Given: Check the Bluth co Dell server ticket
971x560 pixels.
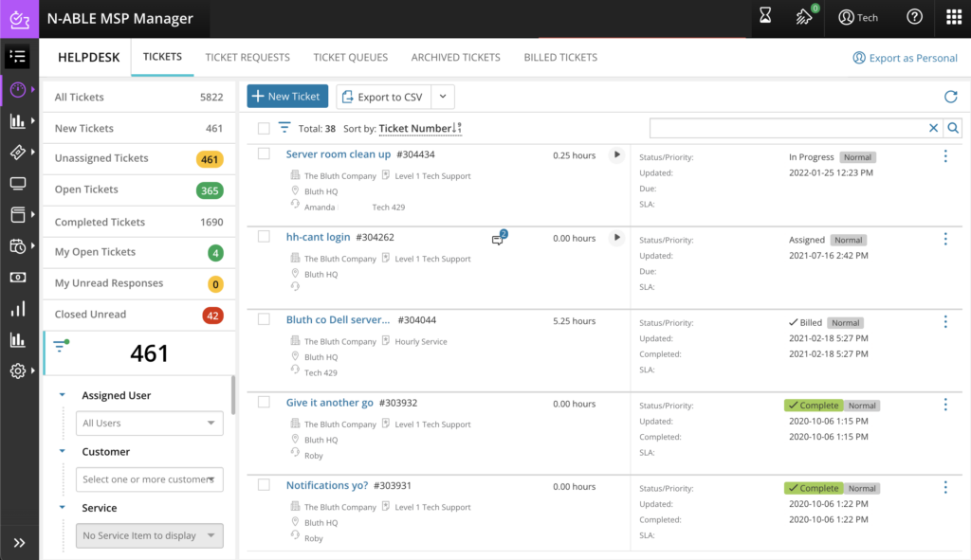Looking at the screenshot, I should [264, 319].
